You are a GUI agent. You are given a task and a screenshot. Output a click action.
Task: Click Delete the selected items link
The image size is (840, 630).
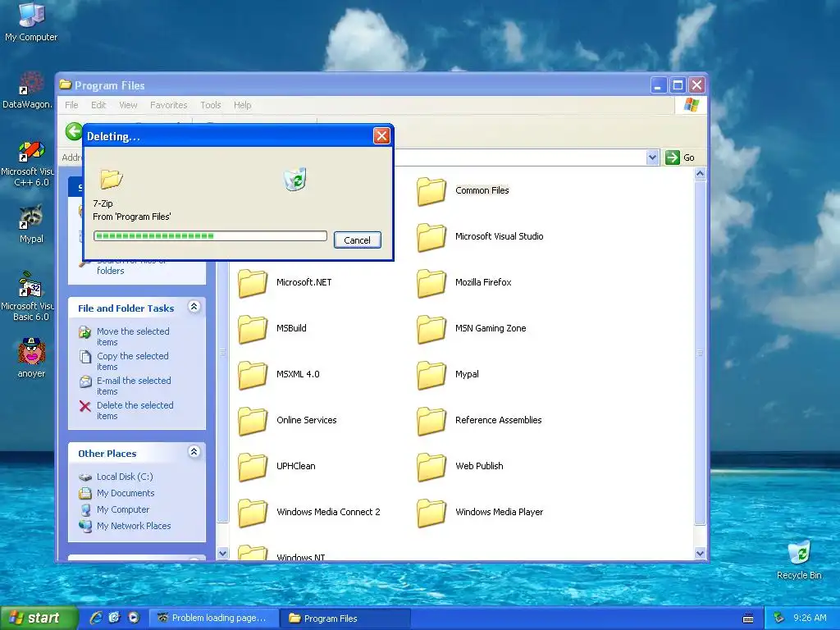click(x=135, y=410)
